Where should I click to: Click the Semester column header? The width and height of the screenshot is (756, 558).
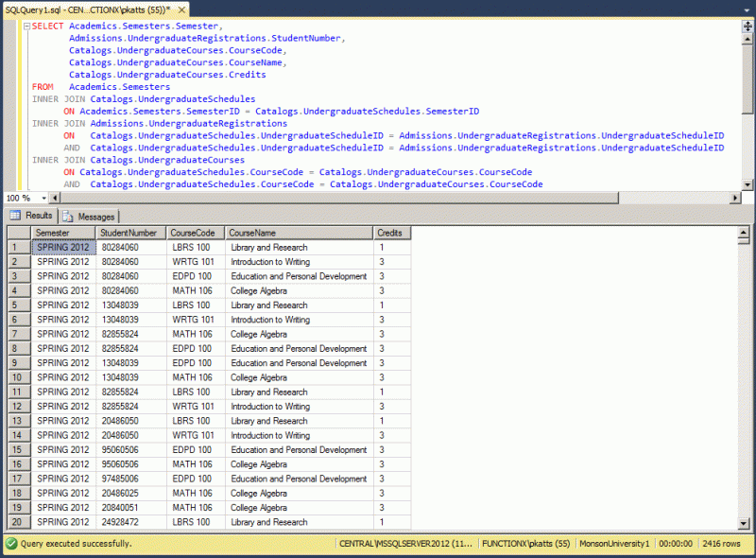62,233
